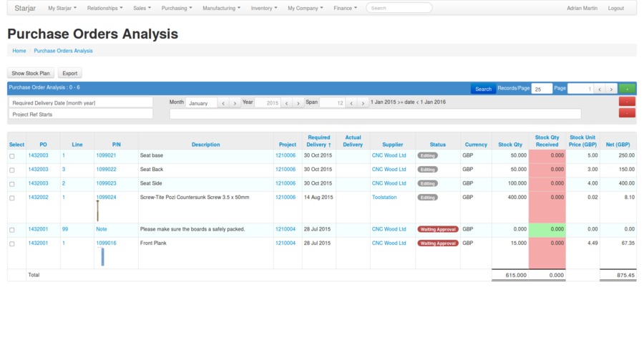Remove the Project Ref Starts filter row
The width and height of the screenshot is (644, 358).
(627, 113)
